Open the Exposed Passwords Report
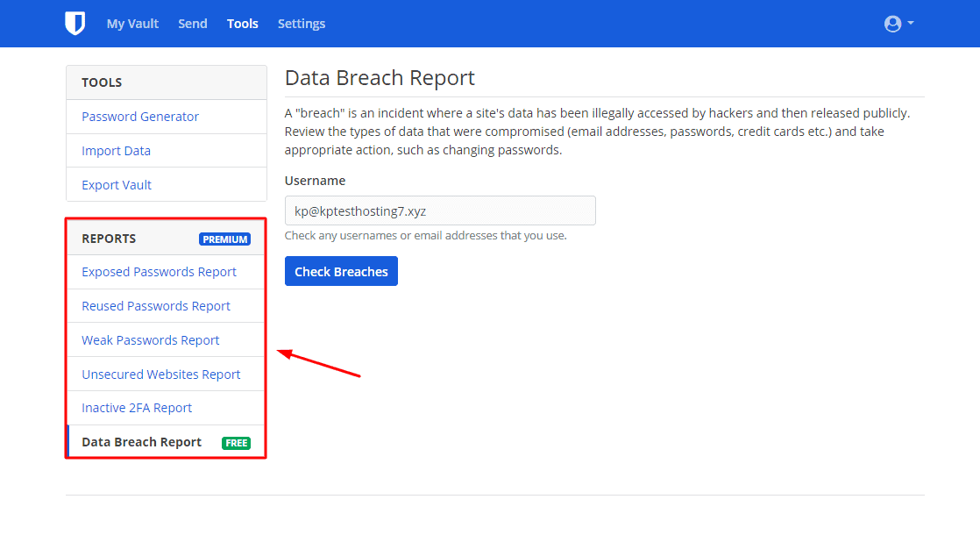The height and width of the screenshot is (535, 980). (159, 272)
